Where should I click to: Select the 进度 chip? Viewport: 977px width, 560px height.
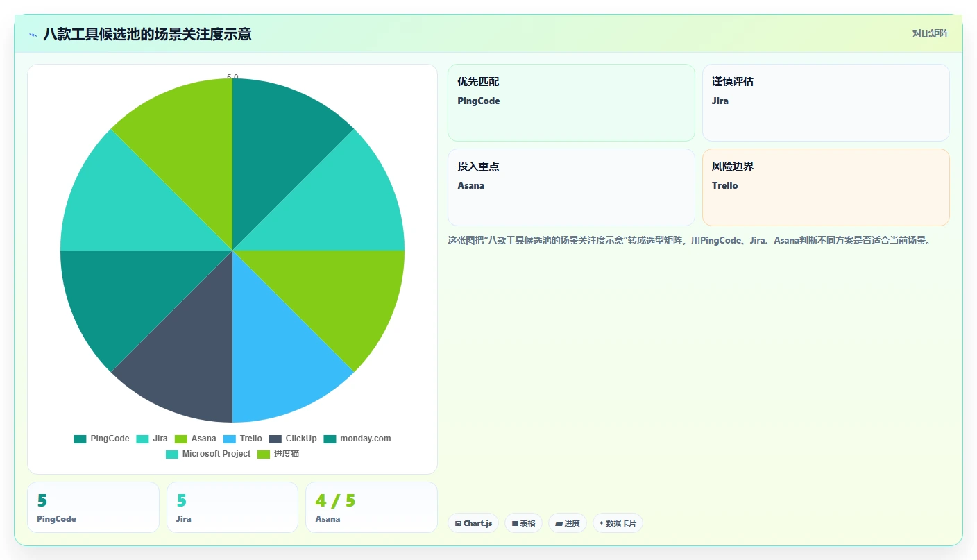click(x=568, y=523)
